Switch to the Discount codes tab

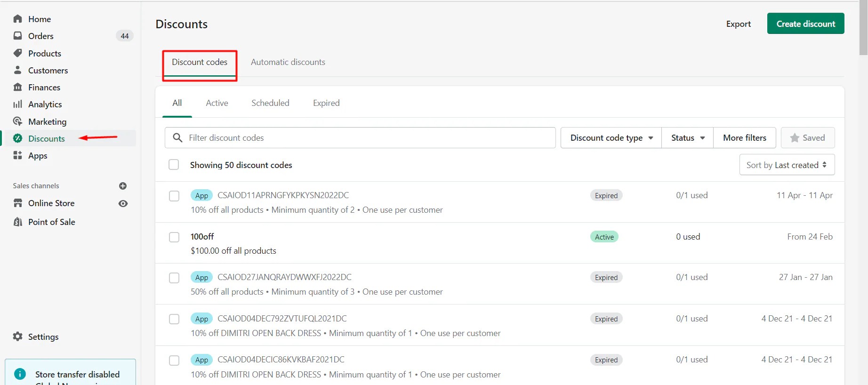coord(200,62)
